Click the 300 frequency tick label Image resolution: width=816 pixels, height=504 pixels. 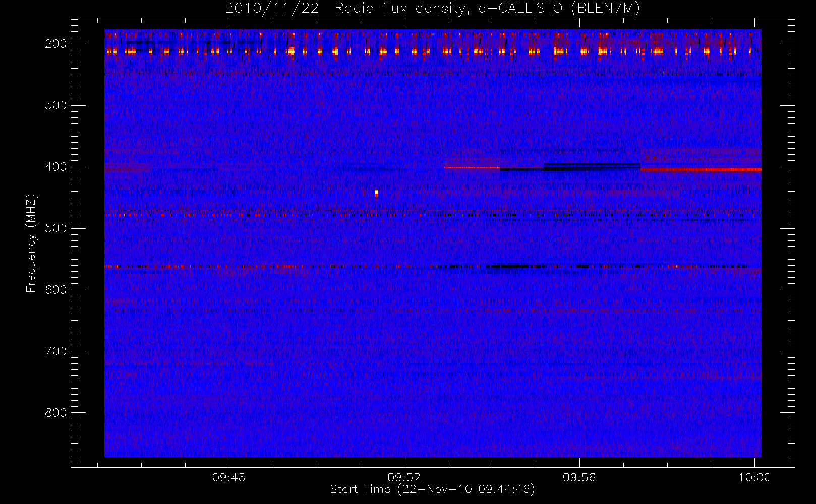[56, 105]
